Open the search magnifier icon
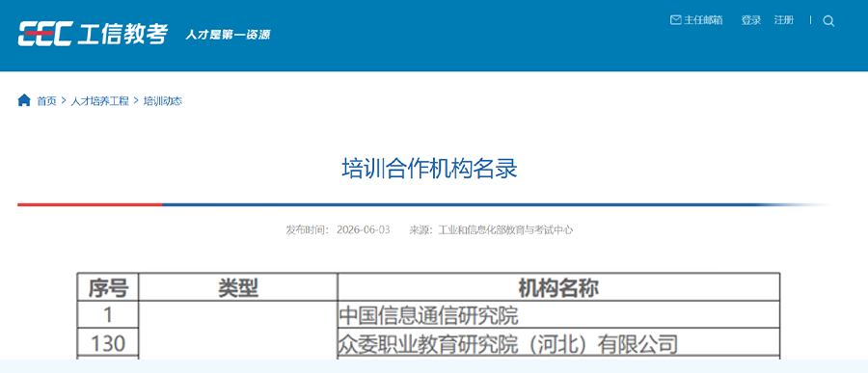This screenshot has width=868, height=373. (828, 21)
